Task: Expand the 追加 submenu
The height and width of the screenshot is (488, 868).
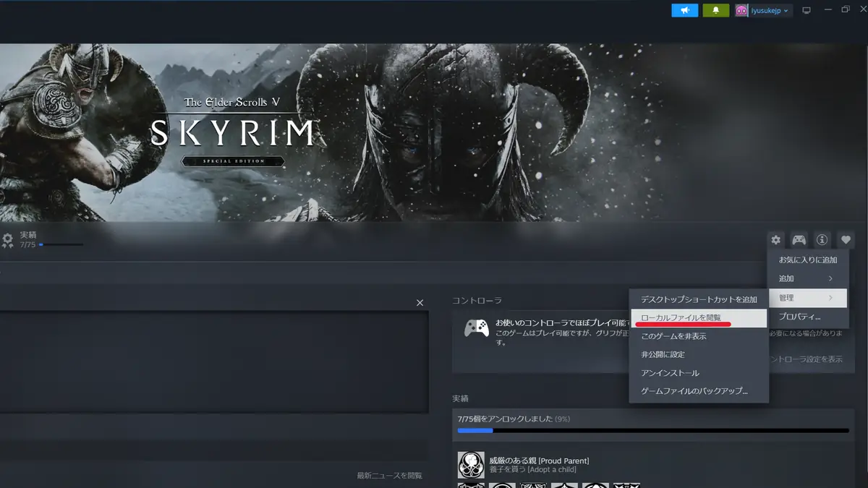Action: (807, 278)
